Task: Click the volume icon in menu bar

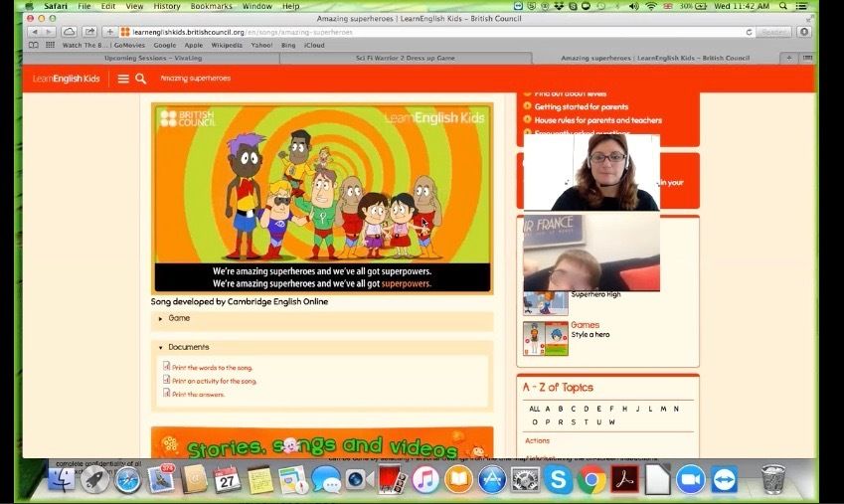Action: coord(634,6)
